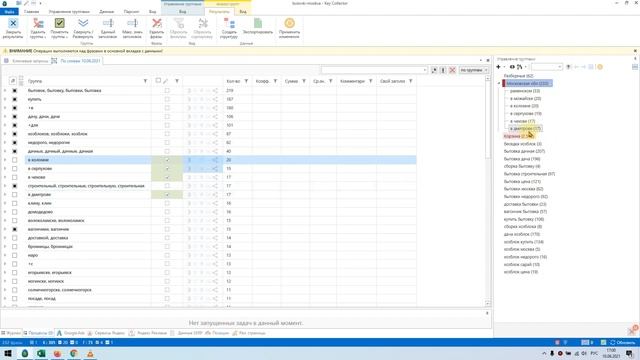
Task: Collapse the Московская обл tree node
Action: [499, 83]
